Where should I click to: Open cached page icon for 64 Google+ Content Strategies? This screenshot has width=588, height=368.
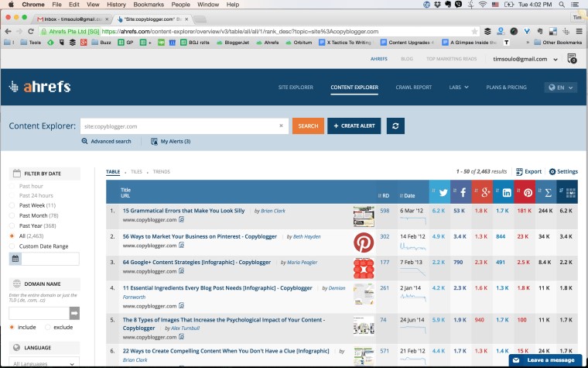182,270
